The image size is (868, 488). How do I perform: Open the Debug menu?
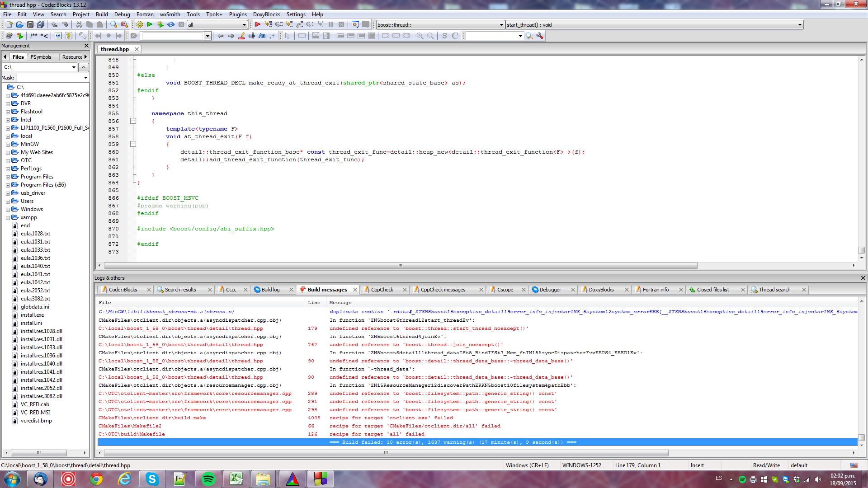pos(122,14)
